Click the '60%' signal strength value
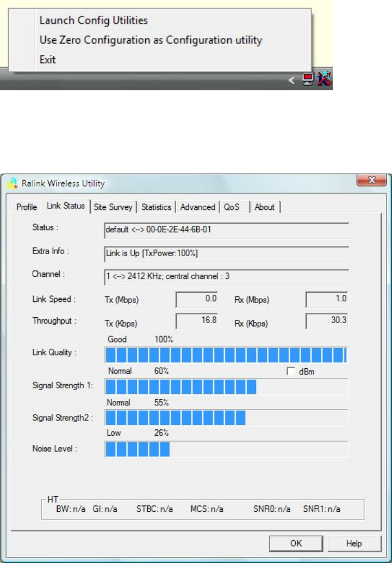 point(161,371)
